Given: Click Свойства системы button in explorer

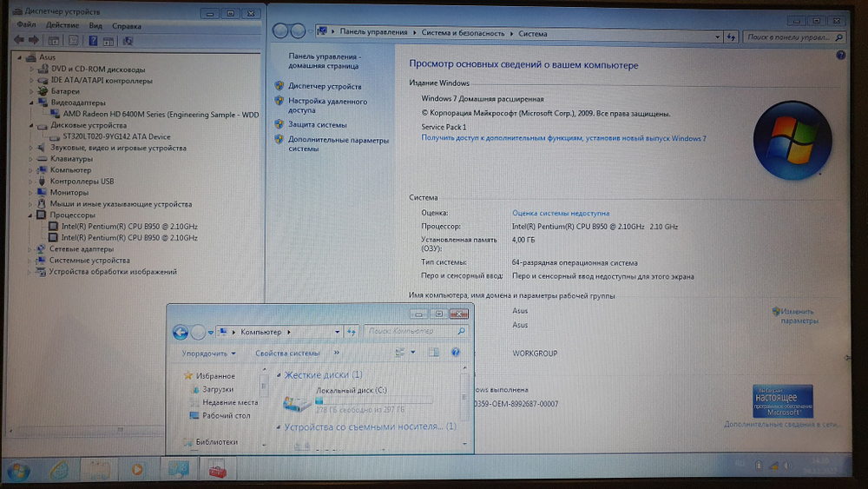Looking at the screenshot, I should click(x=287, y=354).
